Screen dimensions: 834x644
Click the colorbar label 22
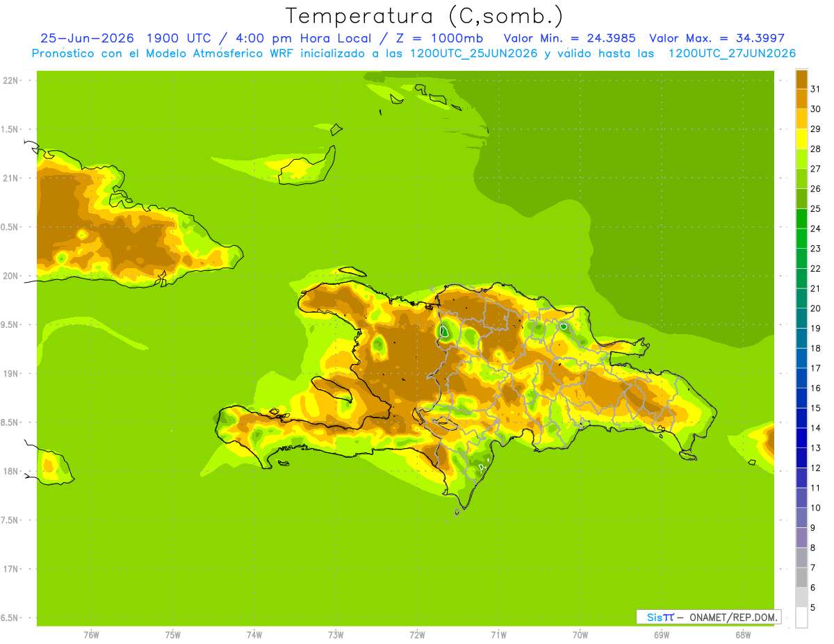pos(816,268)
